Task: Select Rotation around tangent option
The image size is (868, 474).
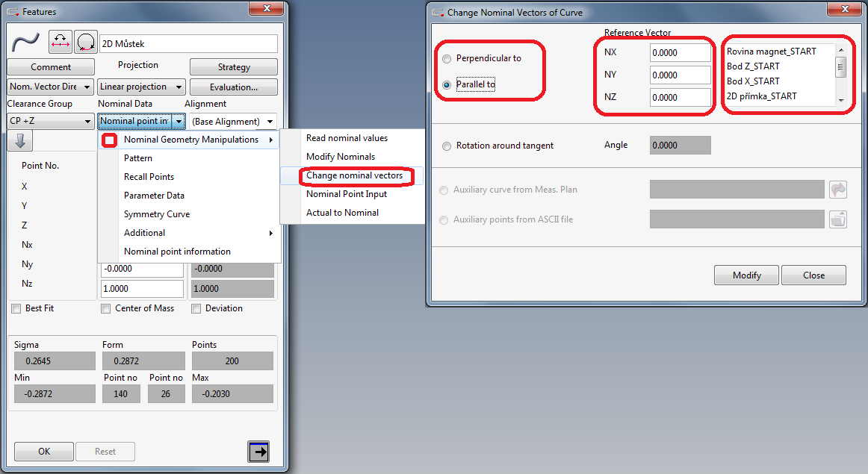Action: pos(447,146)
